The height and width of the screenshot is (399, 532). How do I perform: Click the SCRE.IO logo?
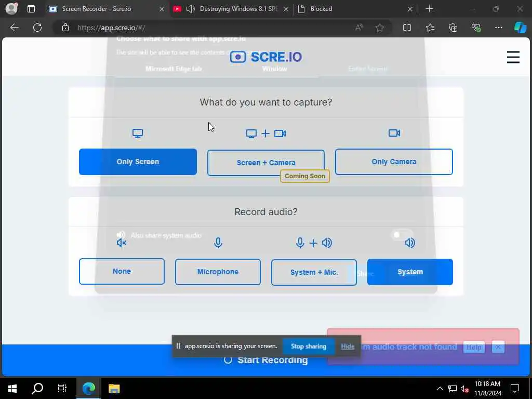(266, 57)
